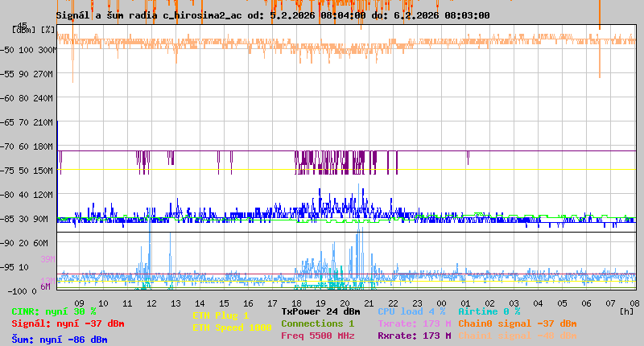The width and height of the screenshot is (644, 346).
Task: Click the '12' hour label on the time axis
Action: coord(151,303)
